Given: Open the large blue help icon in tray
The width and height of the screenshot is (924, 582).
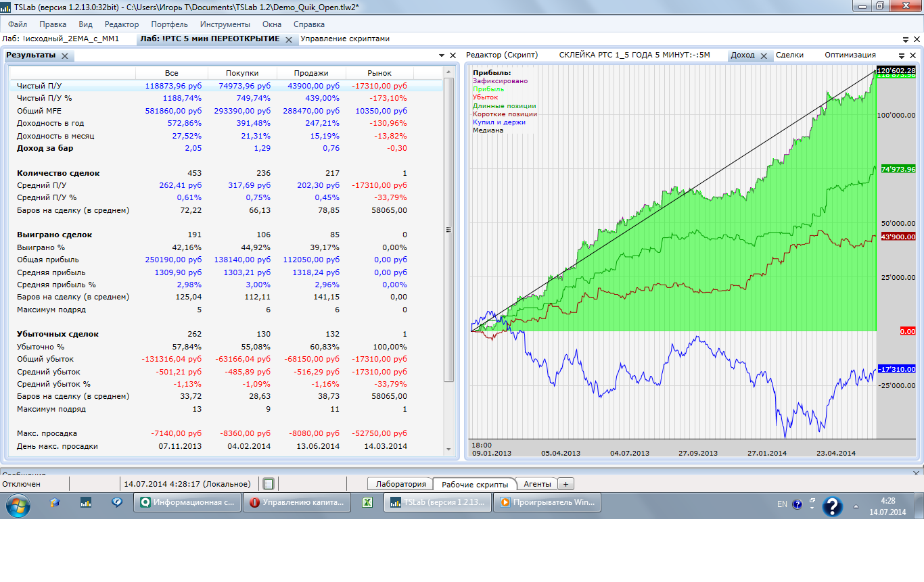Looking at the screenshot, I should (x=831, y=506).
